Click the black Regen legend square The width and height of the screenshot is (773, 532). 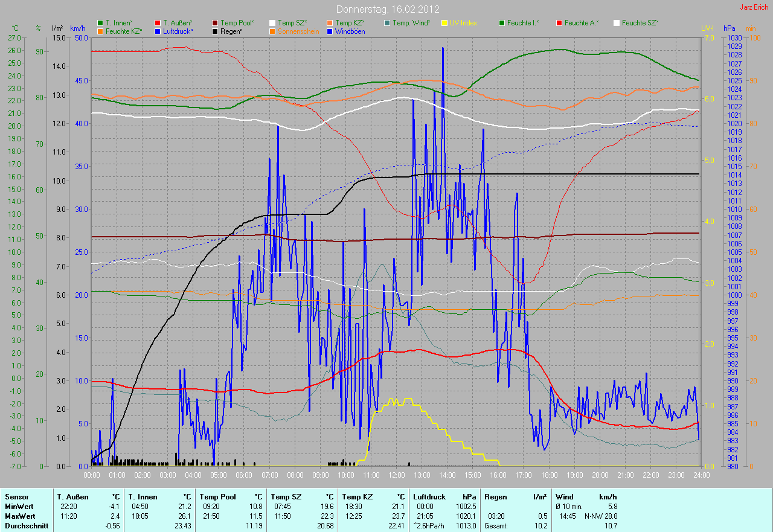click(215, 31)
